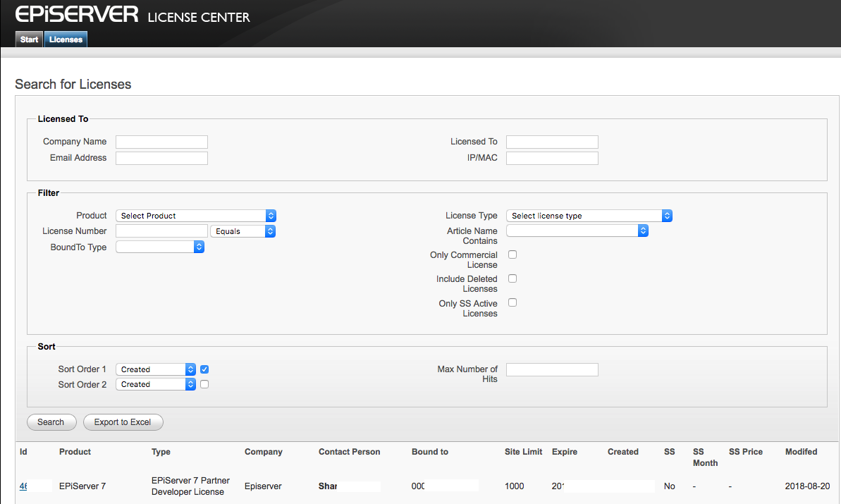Click the Product column header
Screen dimensions: 841x504
pos(75,452)
